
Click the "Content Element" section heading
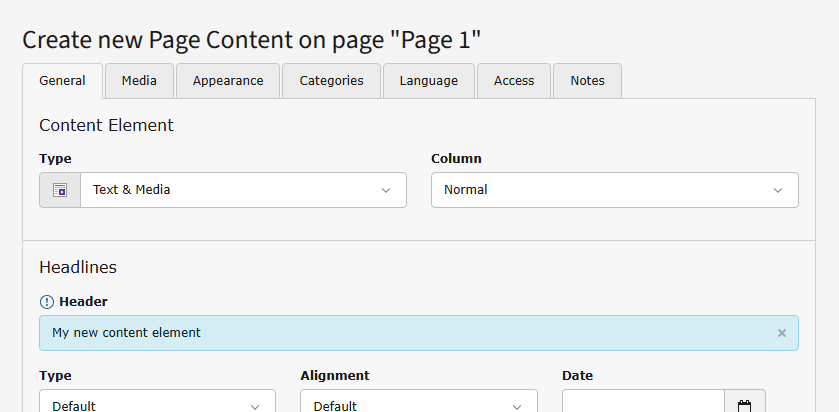[x=106, y=125]
